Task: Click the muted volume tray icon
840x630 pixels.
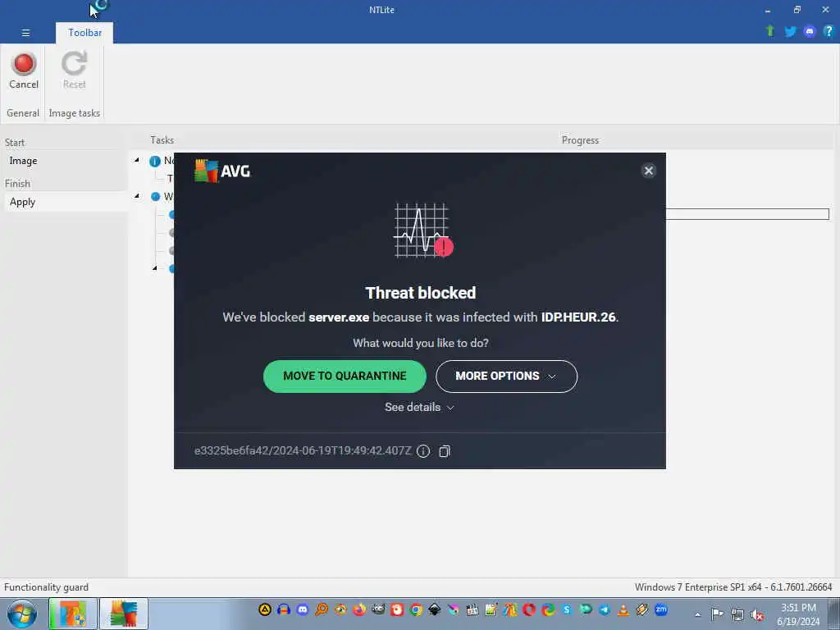Action: click(757, 614)
